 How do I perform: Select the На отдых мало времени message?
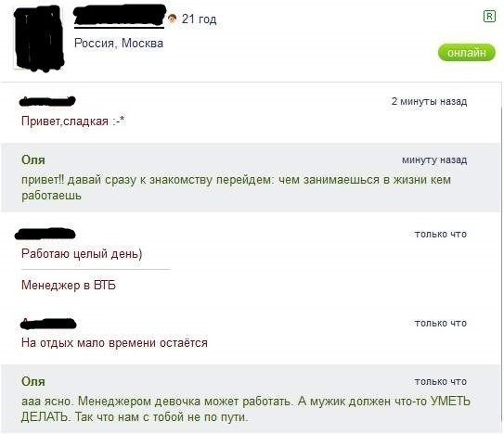[x=114, y=343]
